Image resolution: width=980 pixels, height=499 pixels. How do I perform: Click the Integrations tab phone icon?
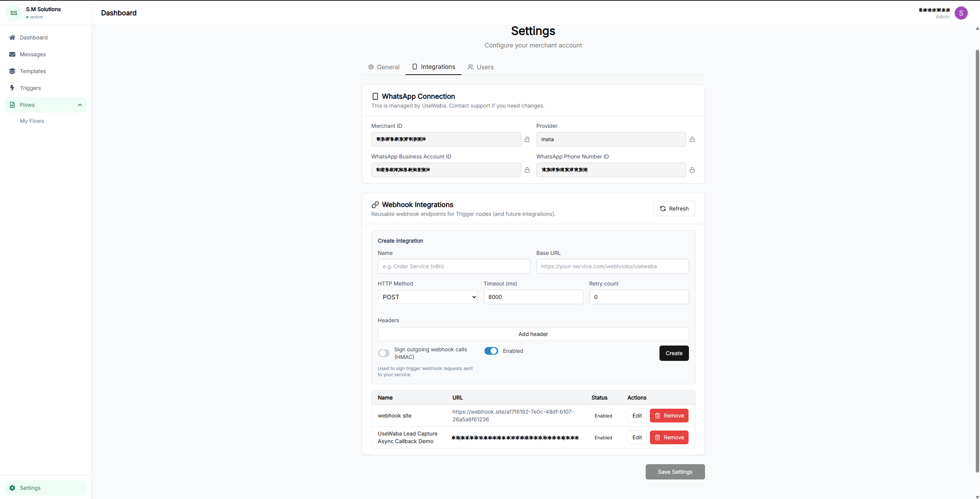pyautogui.click(x=414, y=67)
